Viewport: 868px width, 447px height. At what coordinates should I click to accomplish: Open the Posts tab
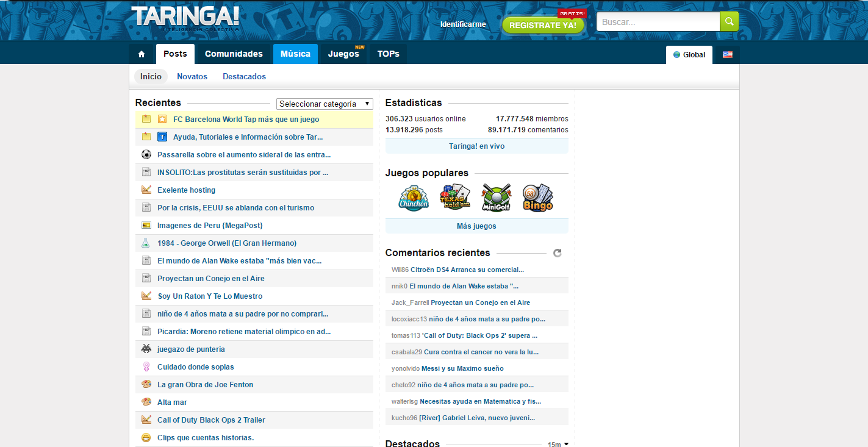click(x=175, y=54)
